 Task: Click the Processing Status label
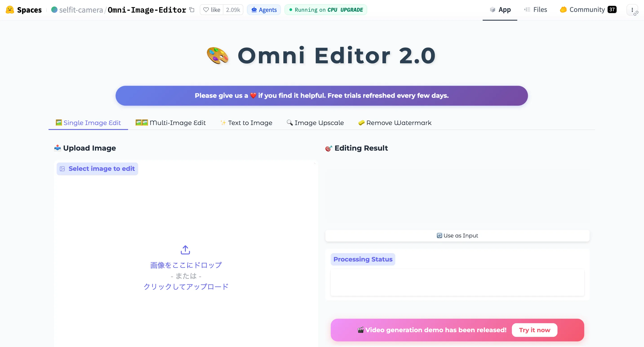(x=363, y=259)
